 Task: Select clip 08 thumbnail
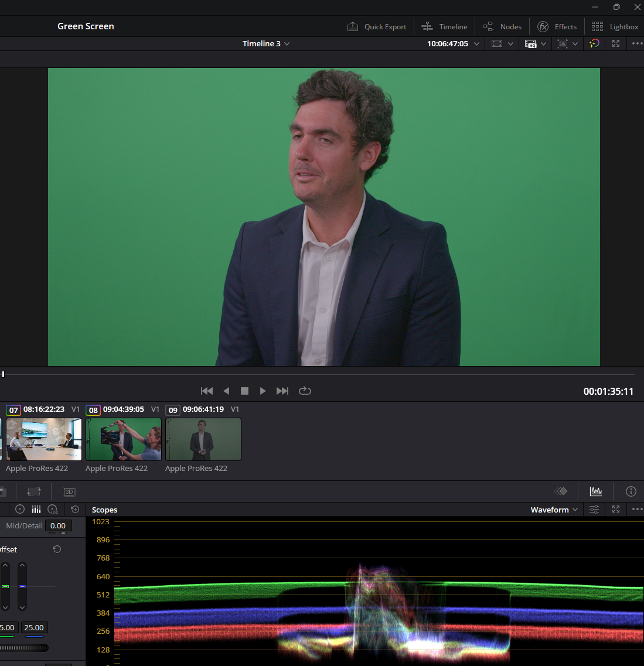124,439
